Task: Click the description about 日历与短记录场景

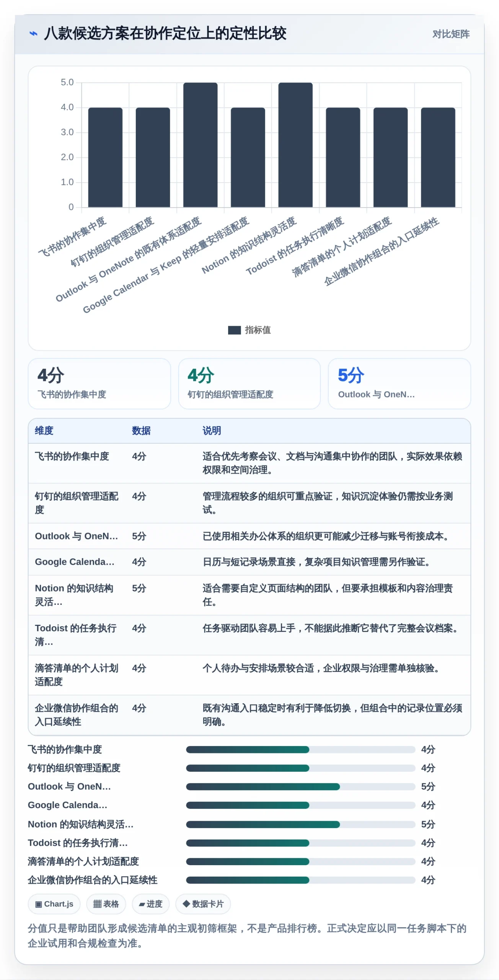Action: click(x=318, y=562)
